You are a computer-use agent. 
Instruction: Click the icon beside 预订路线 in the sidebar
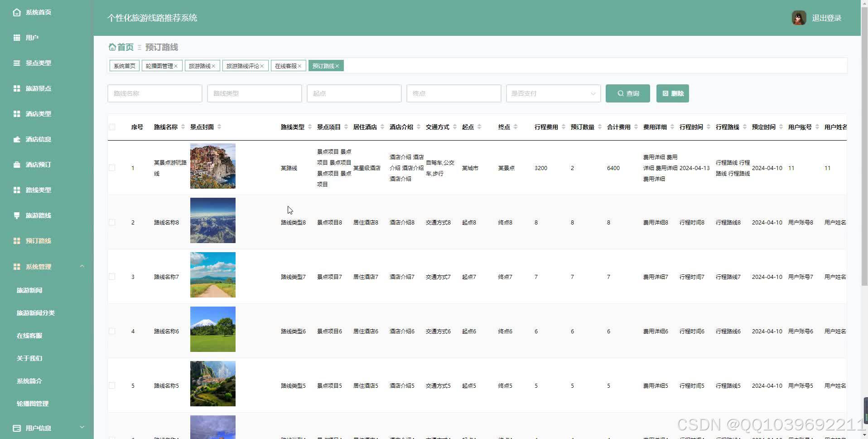17,241
